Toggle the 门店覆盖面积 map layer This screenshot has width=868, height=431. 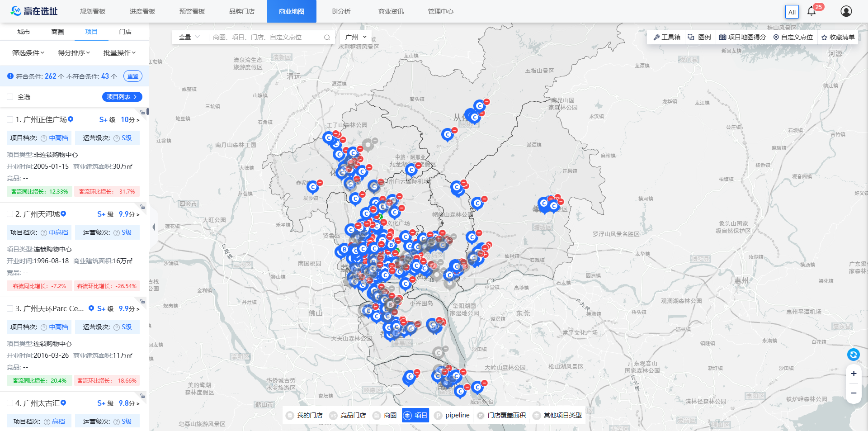tap(502, 415)
